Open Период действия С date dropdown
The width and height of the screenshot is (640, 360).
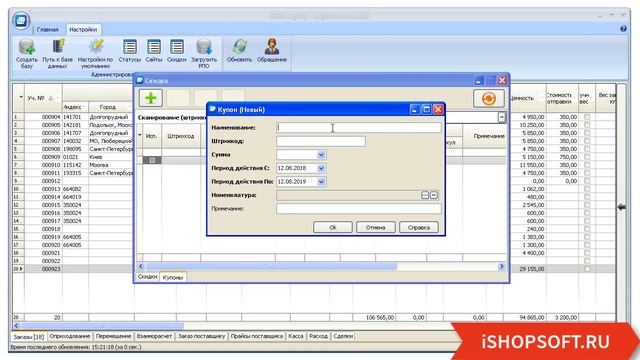tap(321, 168)
